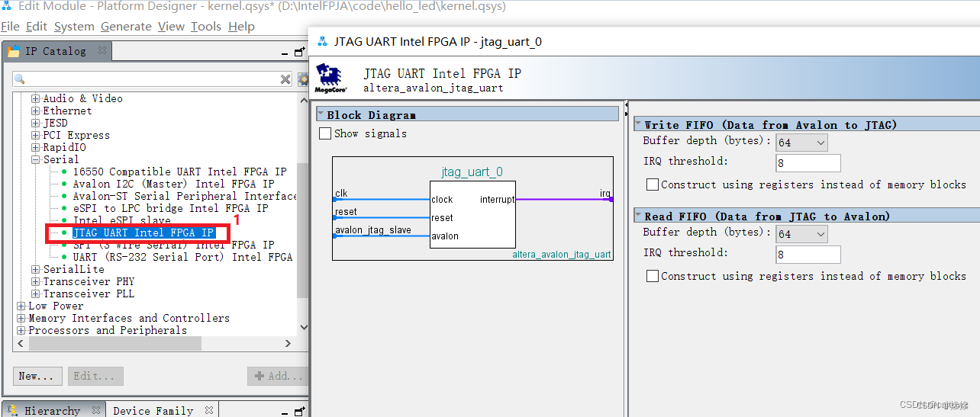Expand Processors and Peripherals category

tap(21, 330)
